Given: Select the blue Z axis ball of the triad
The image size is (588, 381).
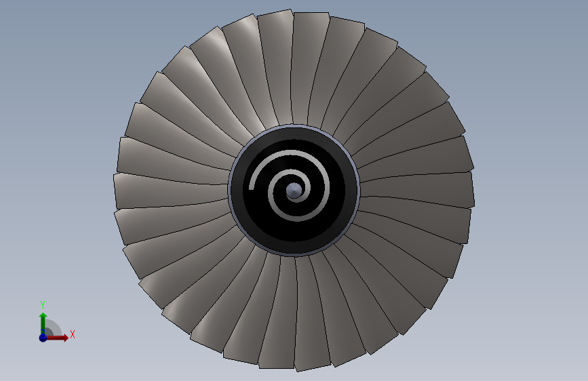Looking at the screenshot, I should (43, 338).
